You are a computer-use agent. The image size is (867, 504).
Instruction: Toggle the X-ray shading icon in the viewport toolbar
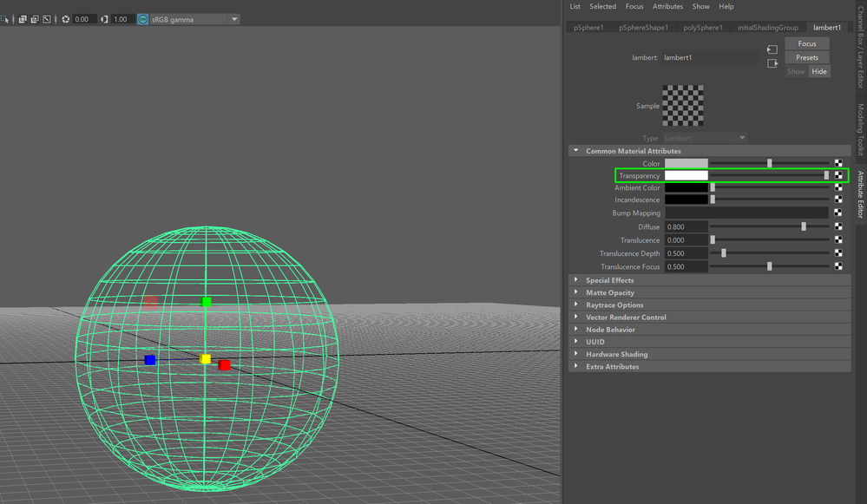(x=23, y=19)
